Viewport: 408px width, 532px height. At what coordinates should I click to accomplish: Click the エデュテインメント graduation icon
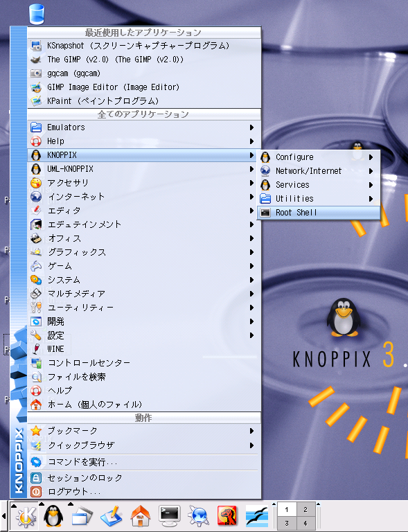coord(36,224)
